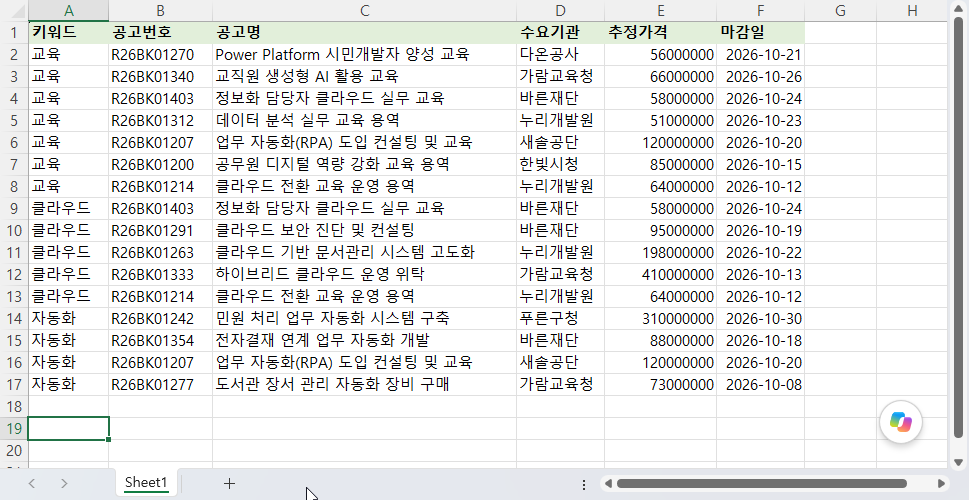Select column E header
This screenshot has height=500, width=969.
coord(661,10)
